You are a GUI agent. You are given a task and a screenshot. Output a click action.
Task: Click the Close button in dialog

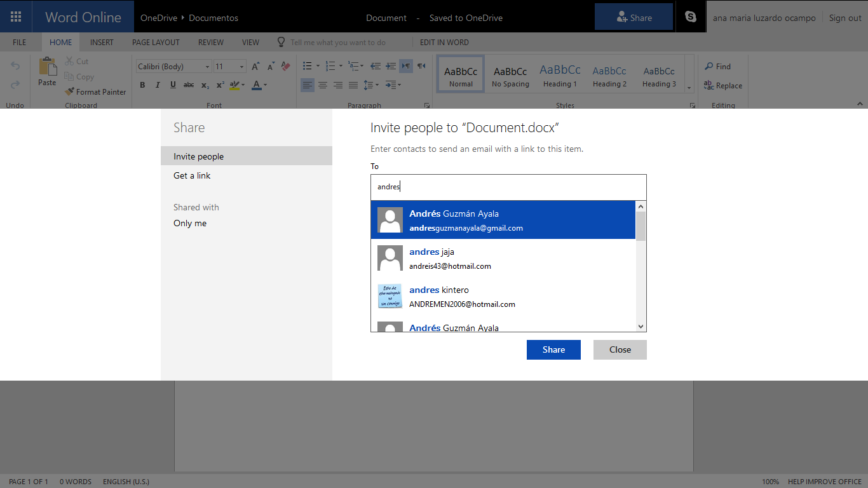click(620, 349)
